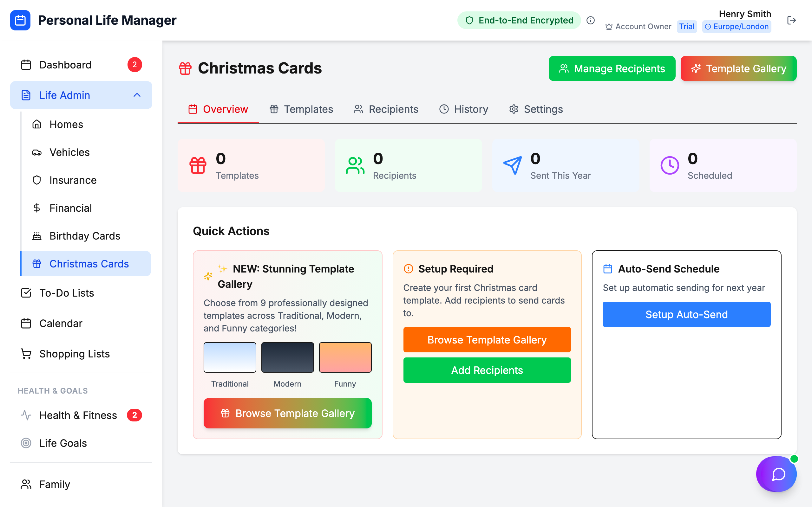
Task: Collapse the Life Admin section chevron
Action: (x=137, y=95)
